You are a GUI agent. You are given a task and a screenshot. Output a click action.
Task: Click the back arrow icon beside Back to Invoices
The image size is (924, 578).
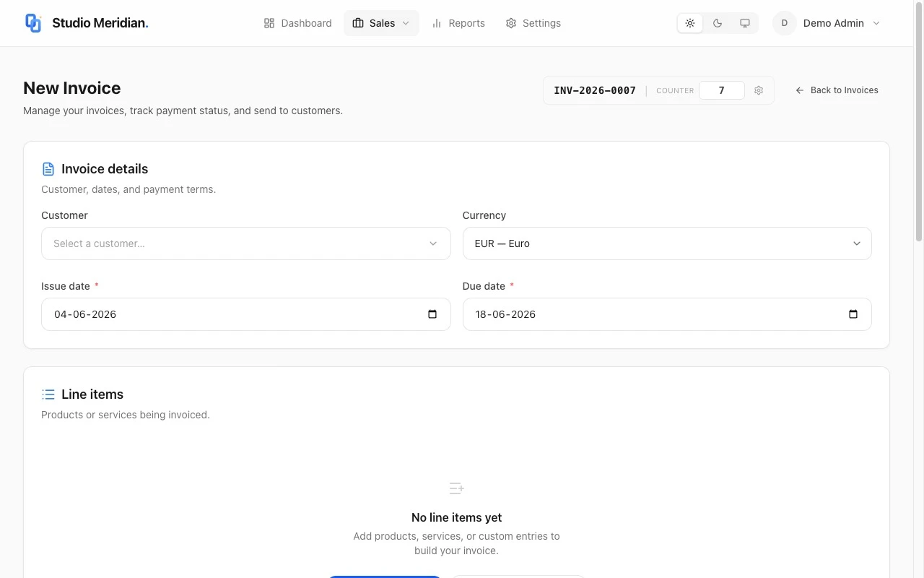click(800, 90)
